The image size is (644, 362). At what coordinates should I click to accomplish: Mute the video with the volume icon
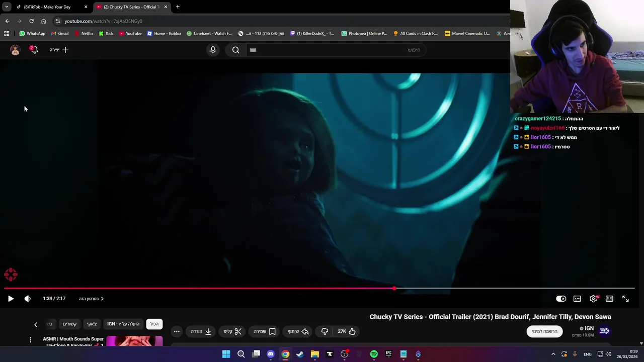(28, 299)
